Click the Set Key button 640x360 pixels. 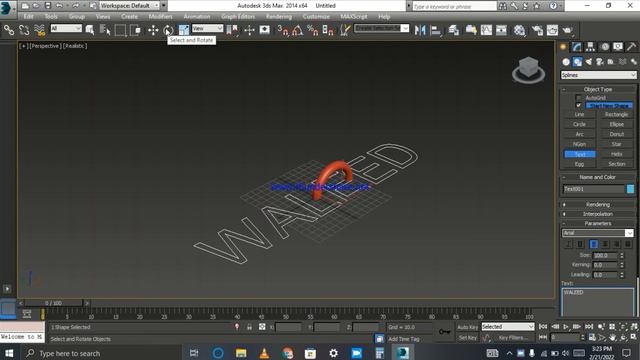[x=467, y=338]
